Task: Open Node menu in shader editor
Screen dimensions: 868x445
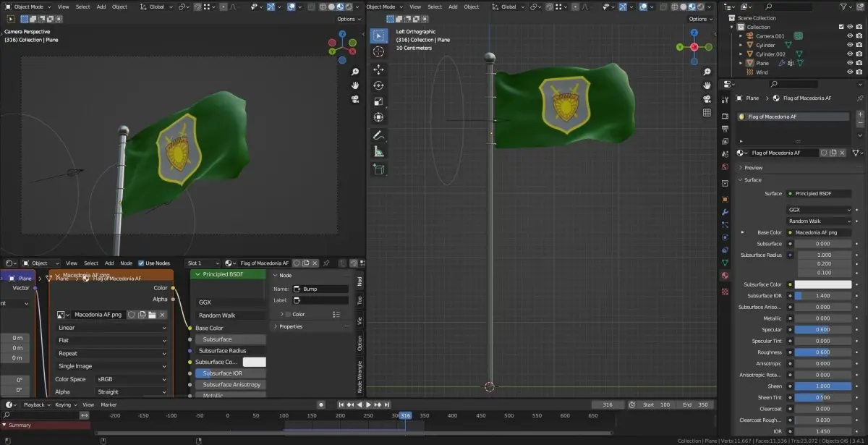Action: point(126,263)
